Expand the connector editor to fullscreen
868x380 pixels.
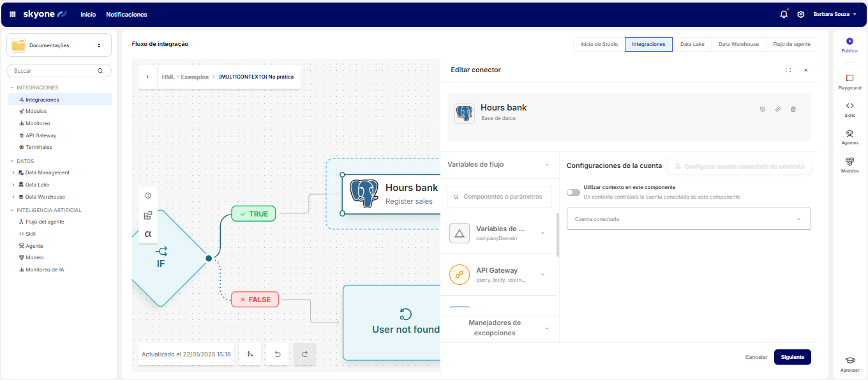point(788,70)
